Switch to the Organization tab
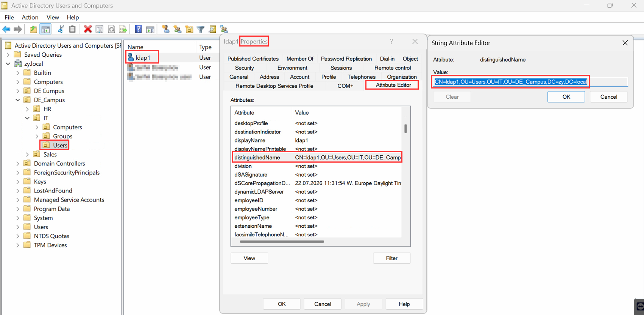This screenshot has height=315, width=644. pyautogui.click(x=402, y=77)
